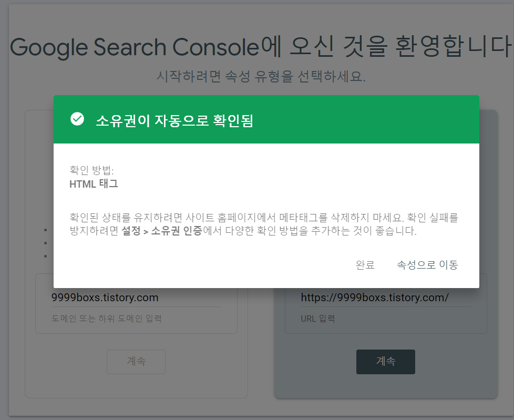Click the 완료 button in the dialog
This screenshot has height=420, width=514.
point(365,264)
